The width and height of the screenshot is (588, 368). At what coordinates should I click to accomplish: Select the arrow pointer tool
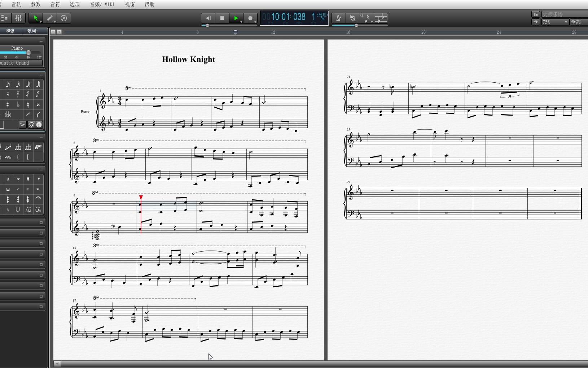coord(35,18)
